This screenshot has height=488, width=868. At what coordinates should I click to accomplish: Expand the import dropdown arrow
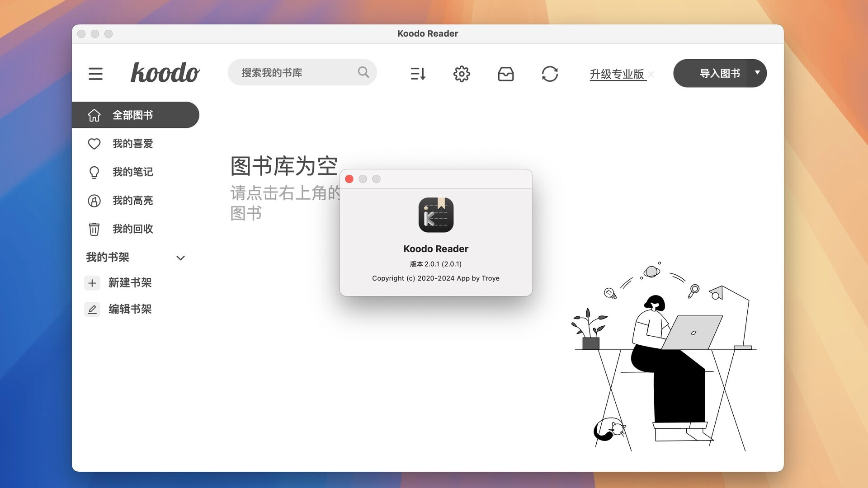coord(758,73)
